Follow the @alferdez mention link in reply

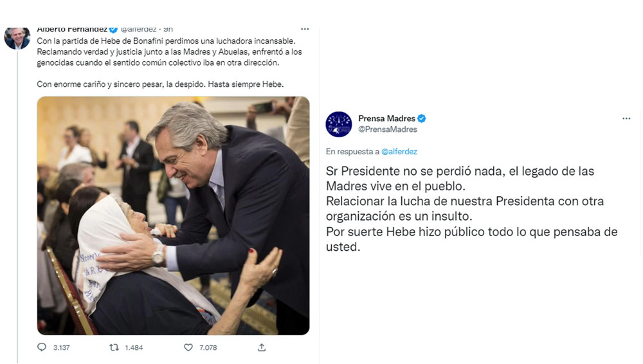pyautogui.click(x=399, y=151)
